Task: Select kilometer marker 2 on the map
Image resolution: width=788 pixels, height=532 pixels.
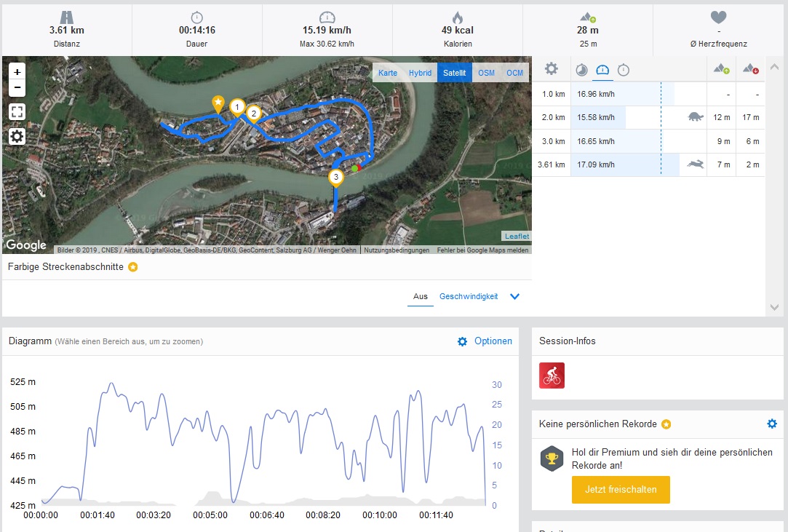Action: coord(254,114)
